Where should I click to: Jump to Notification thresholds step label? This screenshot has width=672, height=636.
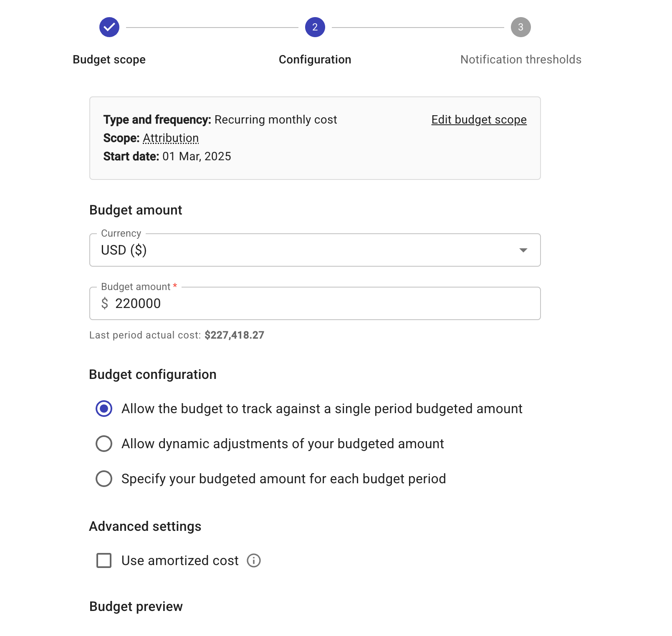(520, 60)
